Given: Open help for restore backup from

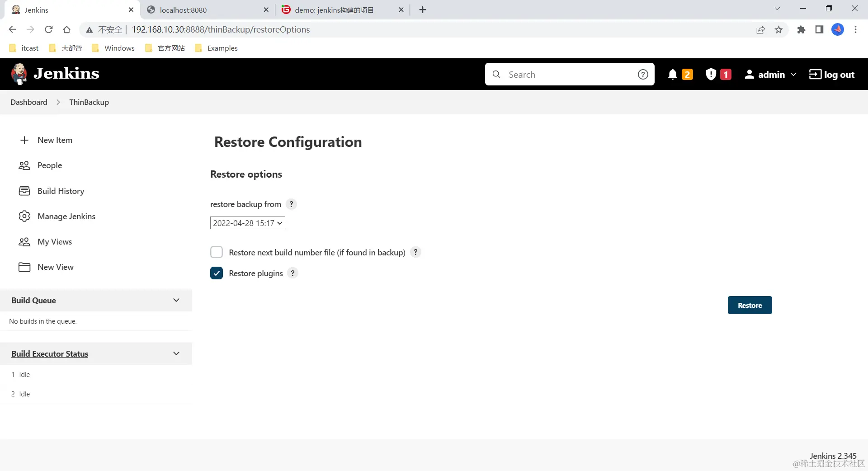Looking at the screenshot, I should click(292, 204).
